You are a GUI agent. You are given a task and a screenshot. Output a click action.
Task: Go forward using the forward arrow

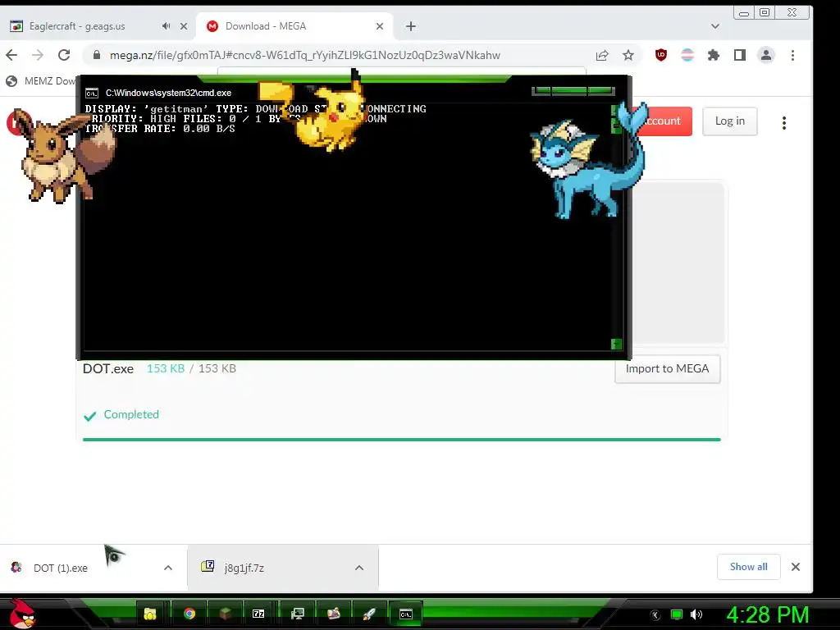[x=38, y=55]
